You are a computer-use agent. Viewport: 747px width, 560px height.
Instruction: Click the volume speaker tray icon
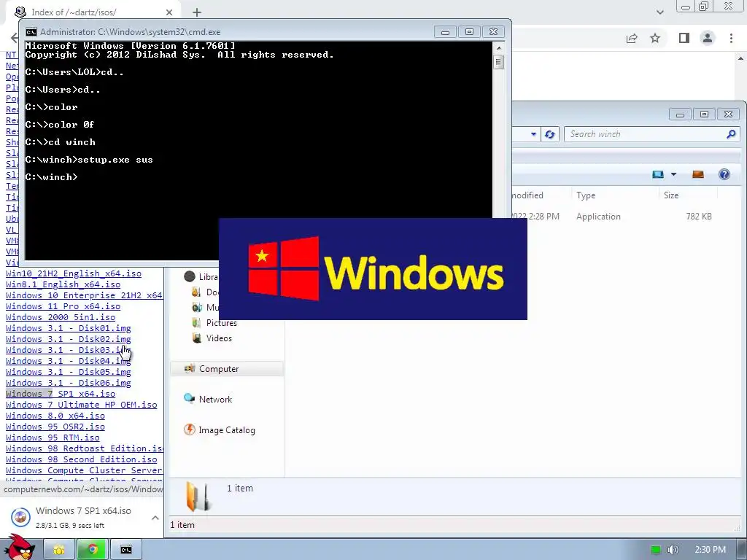[673, 550]
